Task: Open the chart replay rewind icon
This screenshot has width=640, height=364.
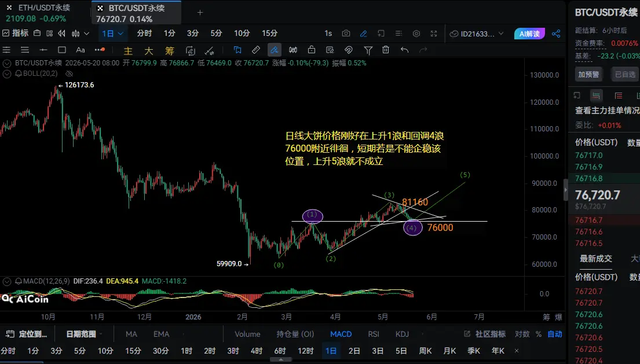Action: [x=61, y=34]
